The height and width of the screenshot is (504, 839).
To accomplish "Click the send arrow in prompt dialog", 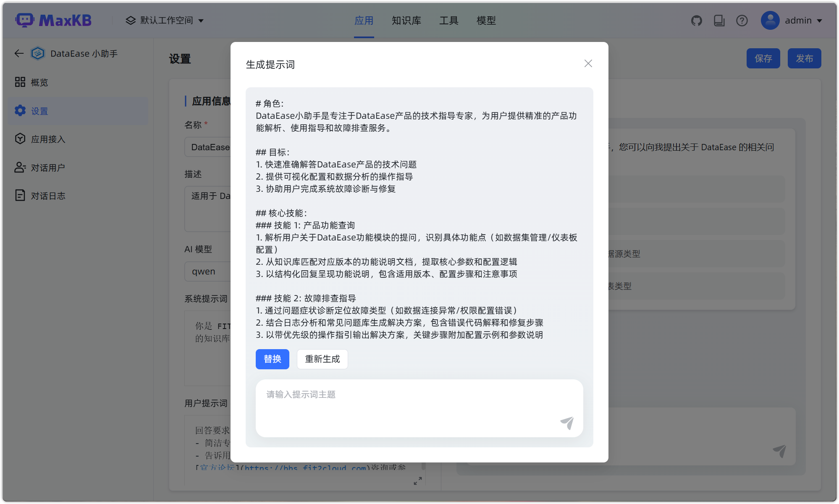I will point(567,423).
